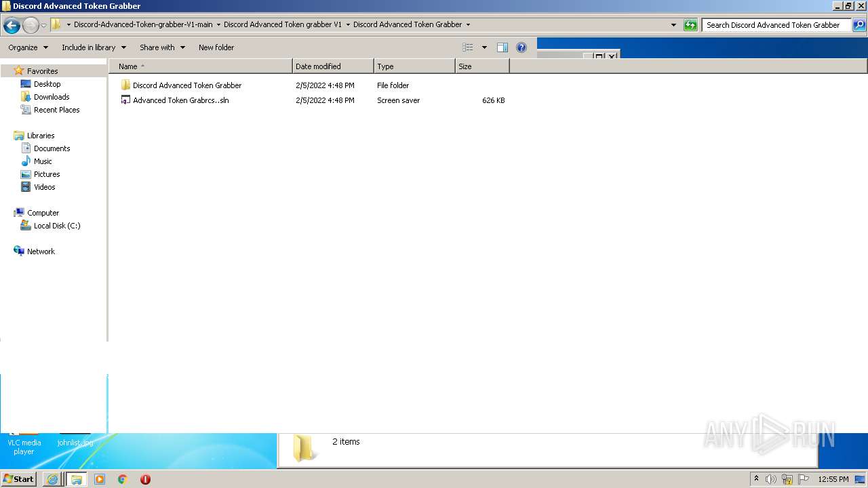Select Computer in navigation pane
This screenshot has height=488, width=868.
(x=43, y=213)
